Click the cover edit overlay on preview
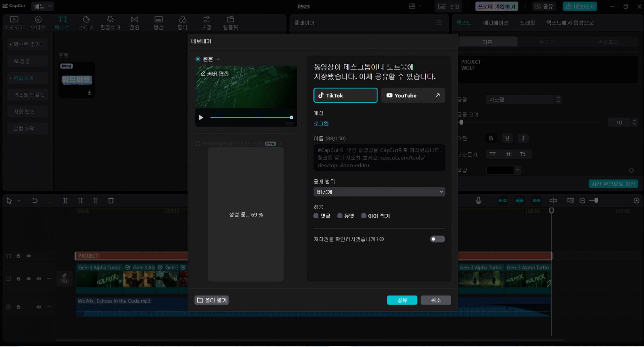Image resolution: width=644 pixels, height=347 pixels. pos(215,74)
